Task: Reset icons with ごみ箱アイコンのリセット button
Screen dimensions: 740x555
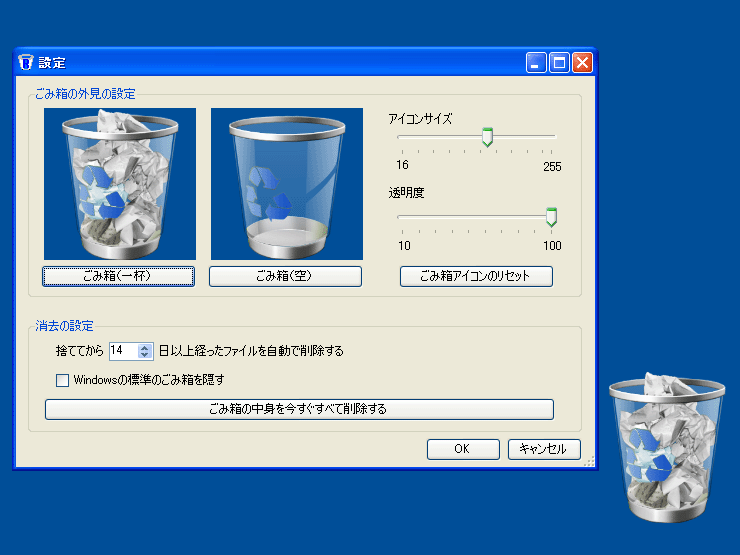Action: [x=476, y=276]
